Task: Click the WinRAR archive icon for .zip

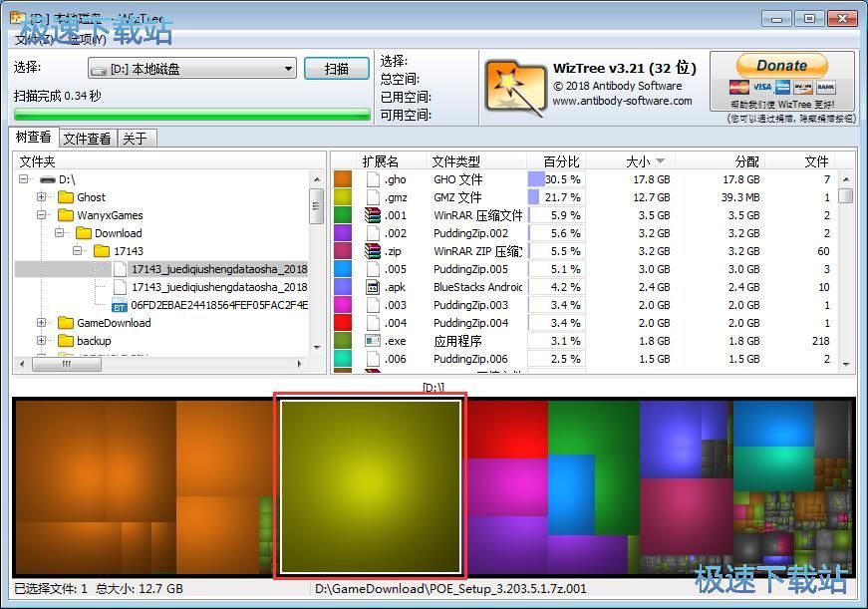Action: click(x=373, y=251)
